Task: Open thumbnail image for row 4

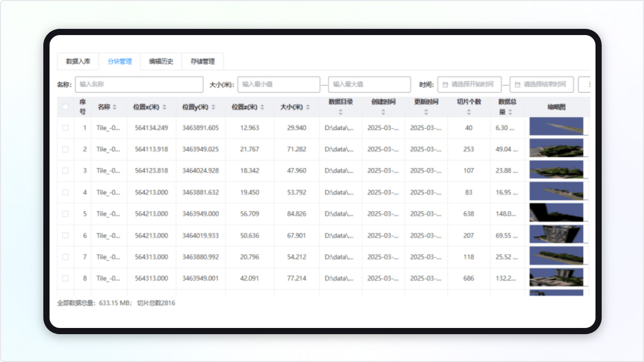Action: click(x=556, y=191)
